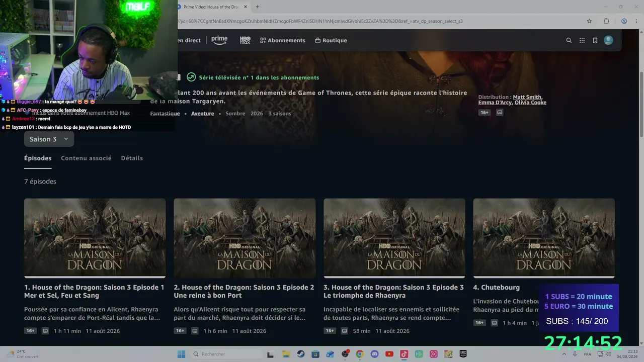Image resolution: width=644 pixels, height=362 pixels.
Task: Open the watchlist bookmark icon
Action: pyautogui.click(x=595, y=40)
